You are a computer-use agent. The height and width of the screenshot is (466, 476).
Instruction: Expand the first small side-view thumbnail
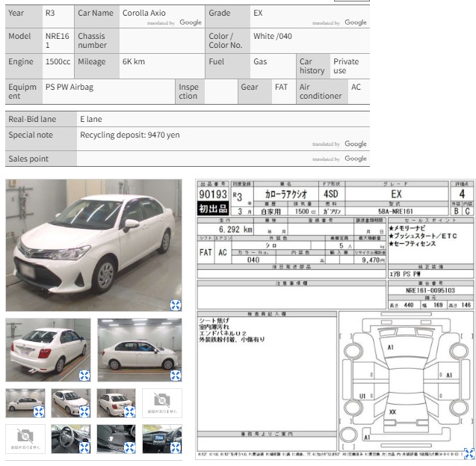[x=39, y=411]
